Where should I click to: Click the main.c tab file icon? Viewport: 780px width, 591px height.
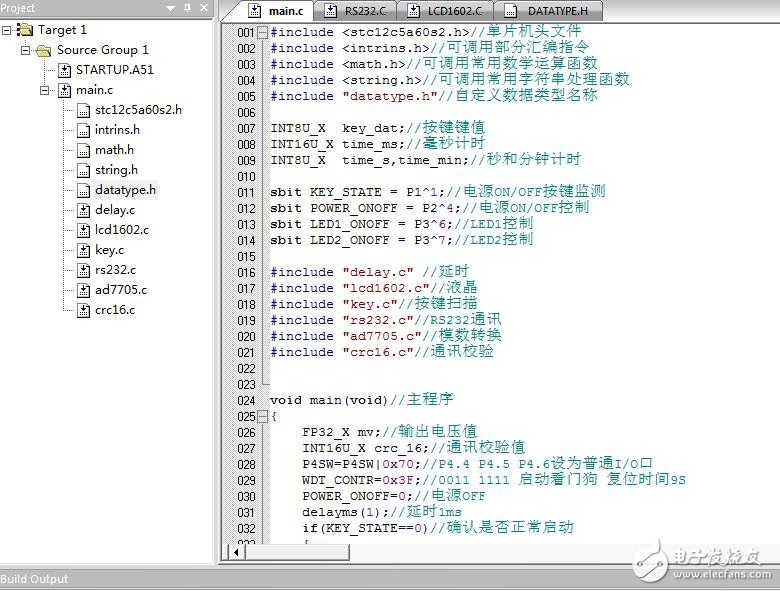click(254, 11)
